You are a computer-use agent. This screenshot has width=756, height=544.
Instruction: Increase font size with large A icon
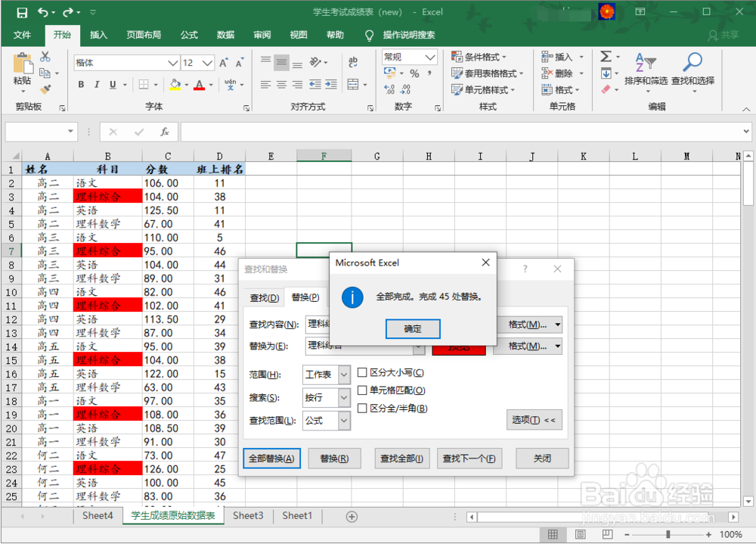click(x=224, y=63)
